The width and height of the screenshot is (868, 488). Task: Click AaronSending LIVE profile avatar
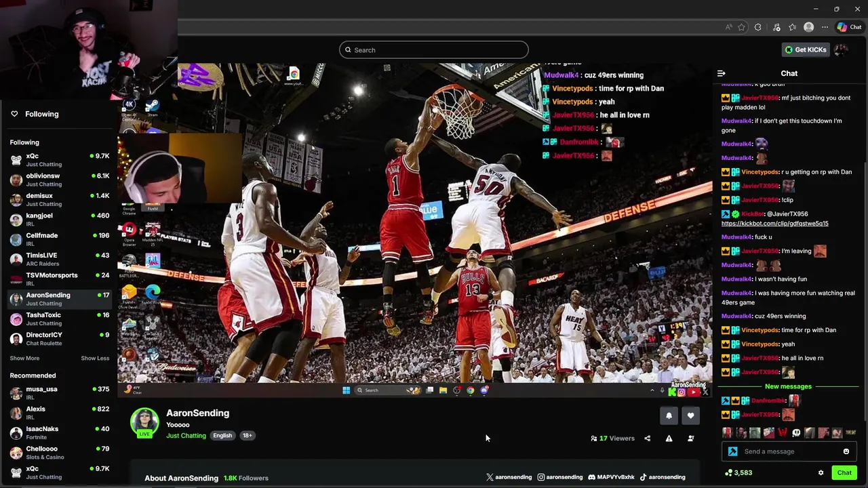pyautogui.click(x=144, y=422)
